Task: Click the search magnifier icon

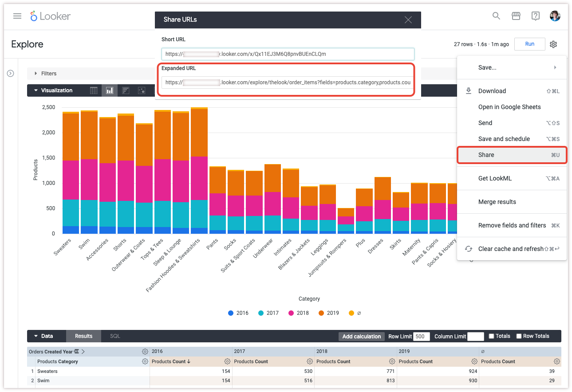Action: coord(497,16)
